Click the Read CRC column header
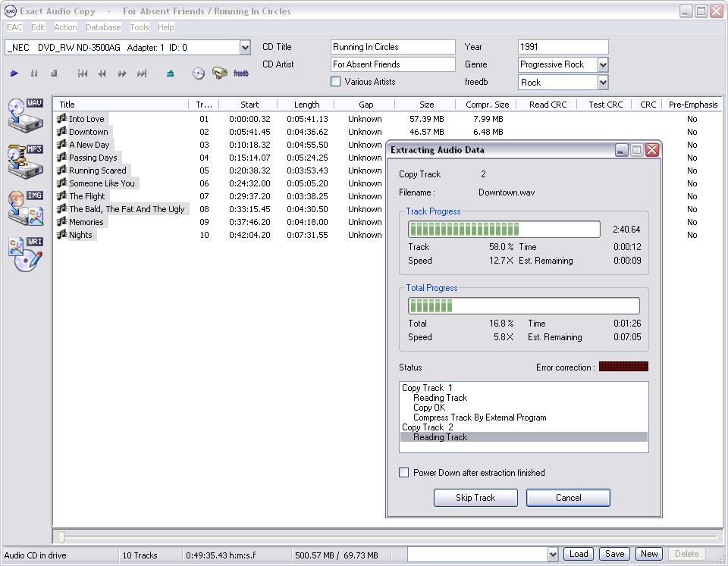The height and width of the screenshot is (566, 728). point(548,105)
